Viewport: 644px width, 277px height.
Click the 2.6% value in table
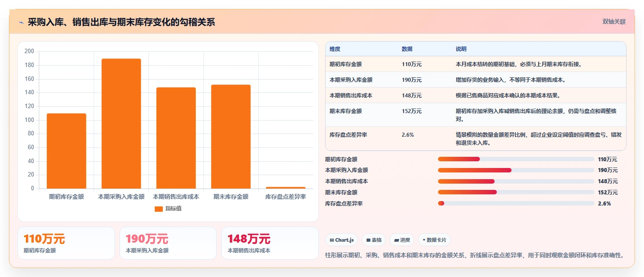(408, 134)
